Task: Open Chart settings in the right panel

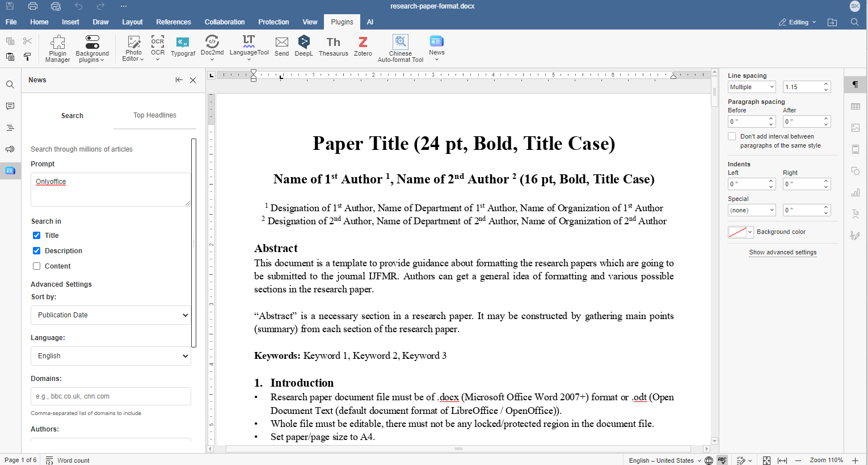Action: (856, 192)
